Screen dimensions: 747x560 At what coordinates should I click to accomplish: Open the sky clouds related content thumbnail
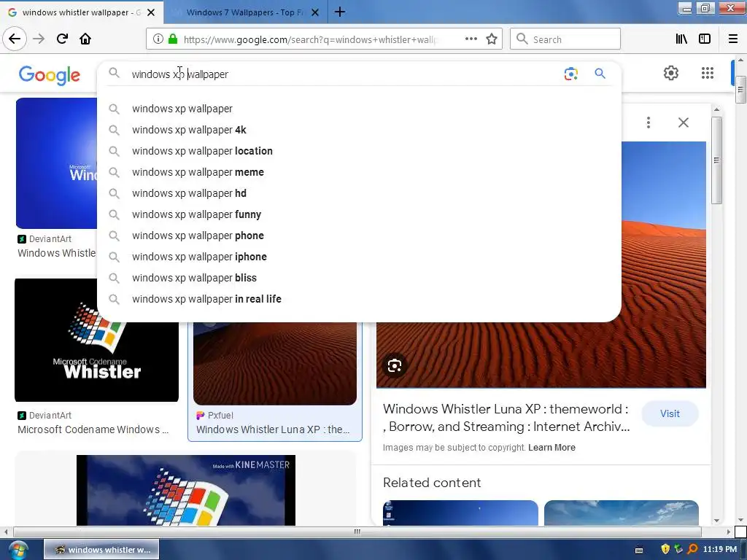[622, 513]
